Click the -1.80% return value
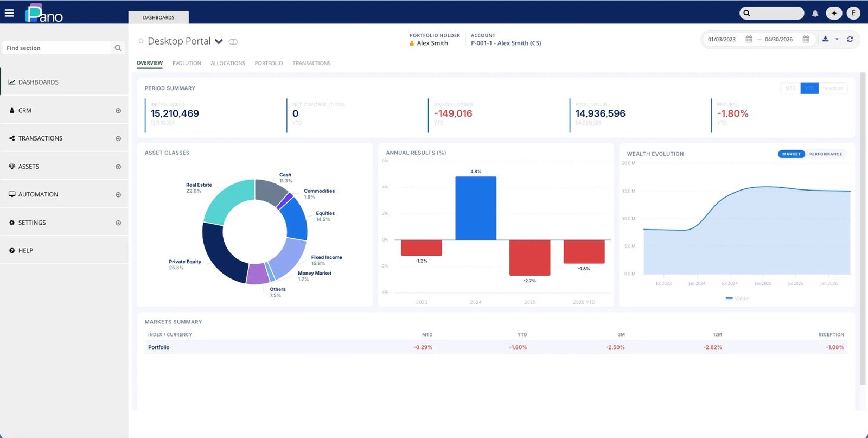Screen dimensions: 868x438 (x=732, y=113)
